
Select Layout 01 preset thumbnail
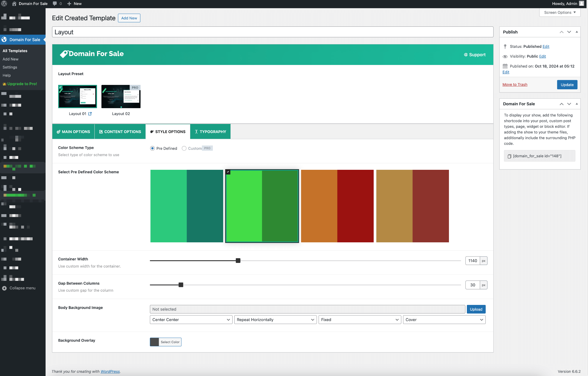pos(78,97)
